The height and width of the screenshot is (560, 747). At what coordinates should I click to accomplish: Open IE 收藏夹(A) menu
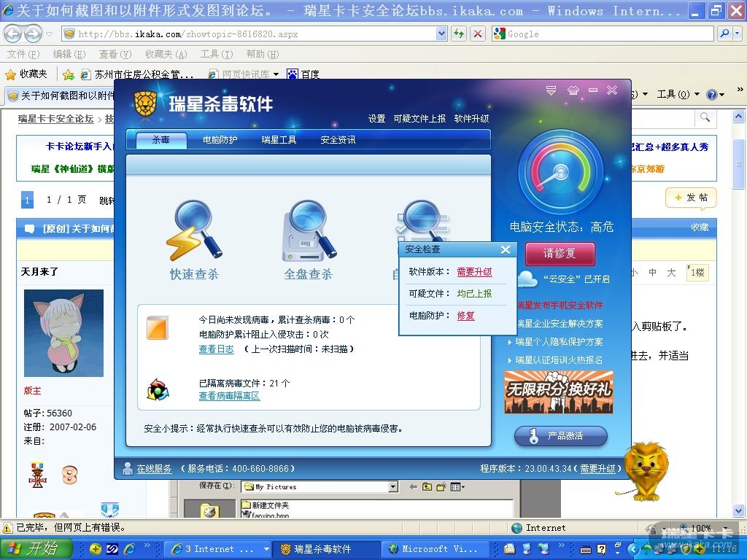(166, 54)
